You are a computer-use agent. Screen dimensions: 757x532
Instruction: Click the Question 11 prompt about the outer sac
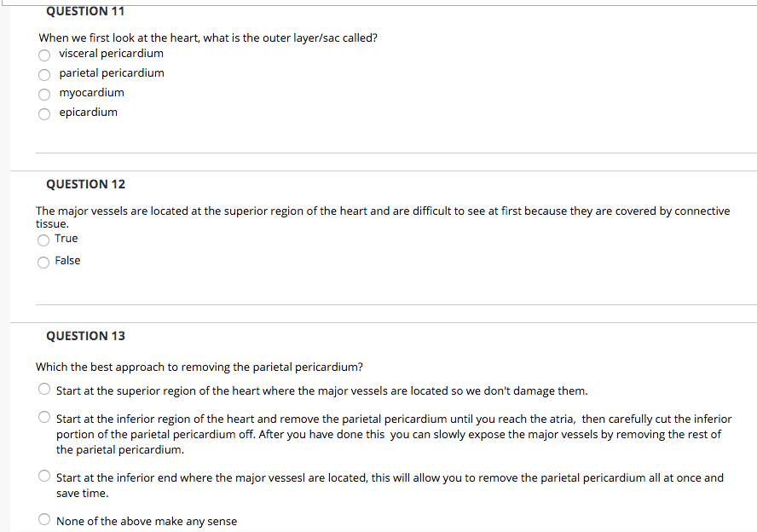click(207, 38)
